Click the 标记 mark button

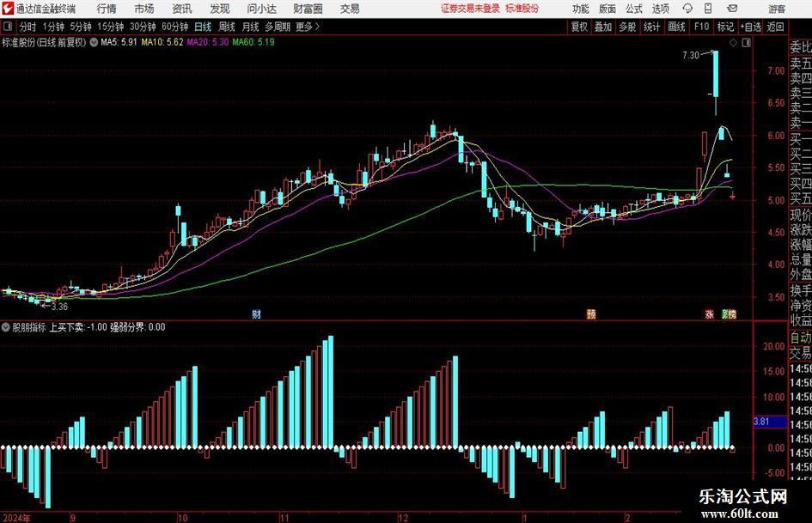point(725,27)
